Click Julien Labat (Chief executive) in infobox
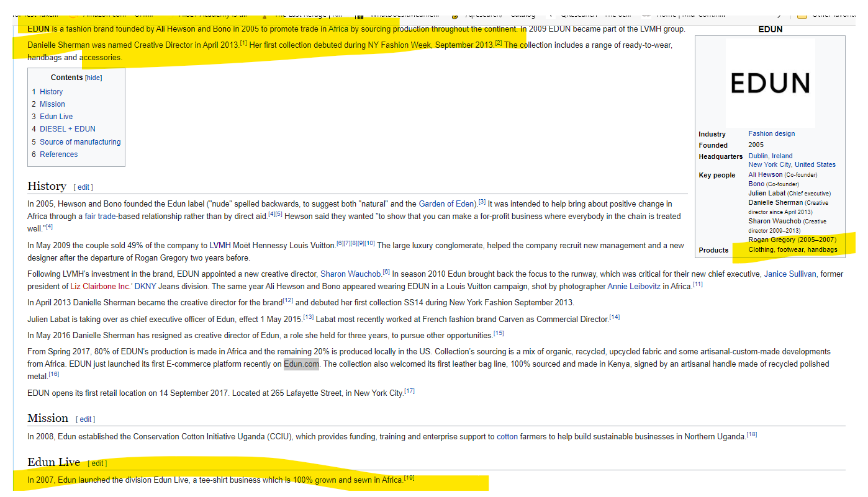868x497 pixels. click(789, 194)
